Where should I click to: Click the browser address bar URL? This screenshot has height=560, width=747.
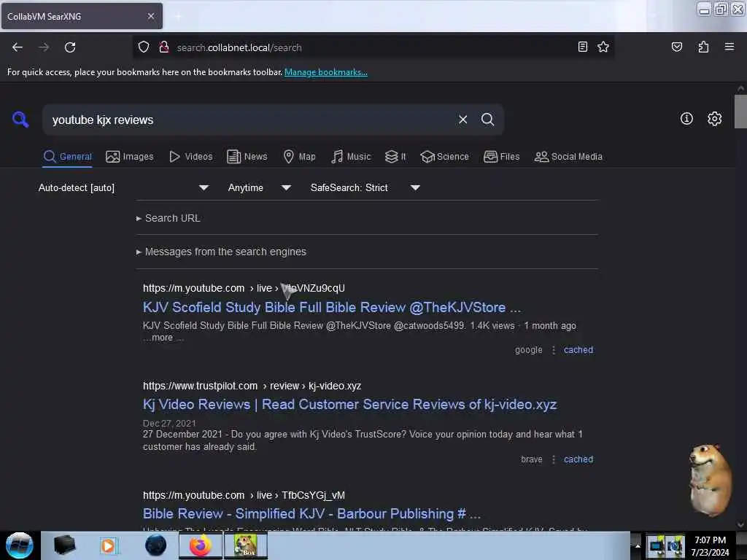[x=371, y=47]
